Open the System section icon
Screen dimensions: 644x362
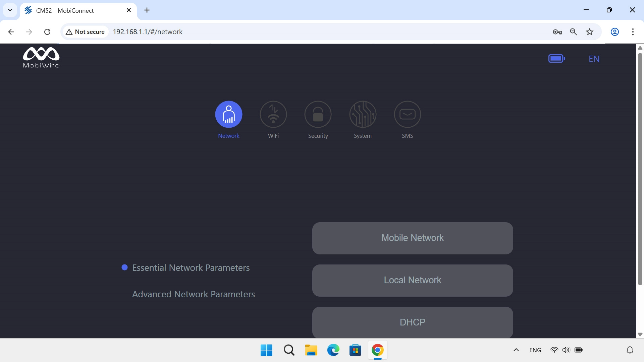363,114
